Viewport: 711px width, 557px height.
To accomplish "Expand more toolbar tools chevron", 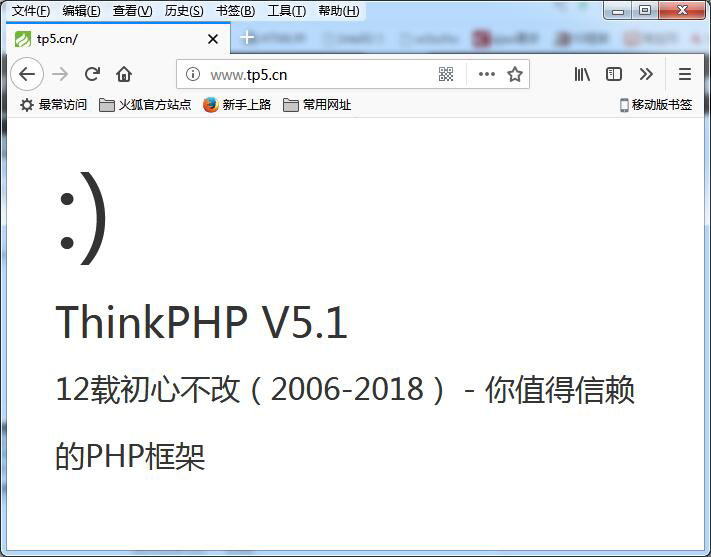I will [x=646, y=74].
